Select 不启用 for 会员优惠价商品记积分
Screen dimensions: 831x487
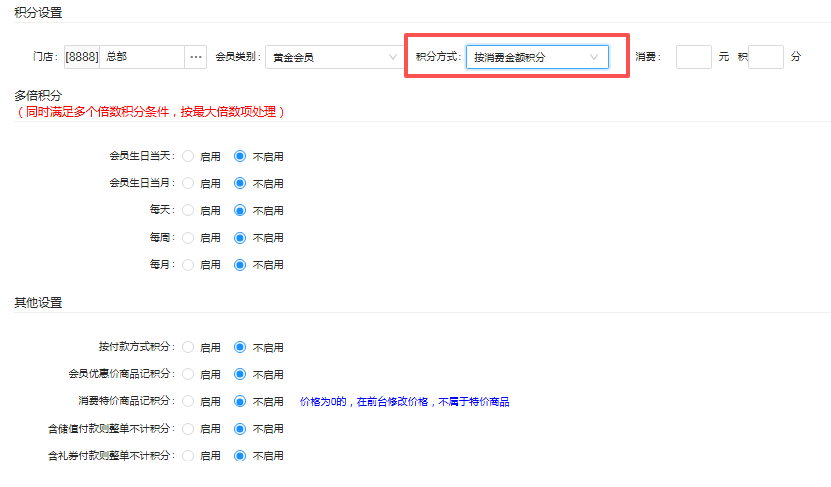click(x=240, y=374)
